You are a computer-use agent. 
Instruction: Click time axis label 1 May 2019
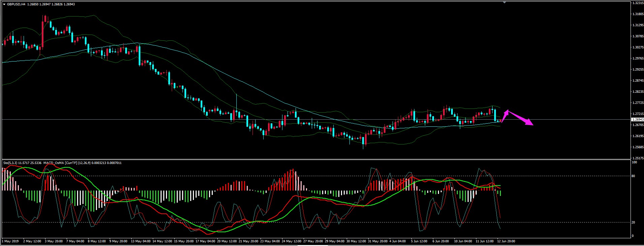(11, 241)
